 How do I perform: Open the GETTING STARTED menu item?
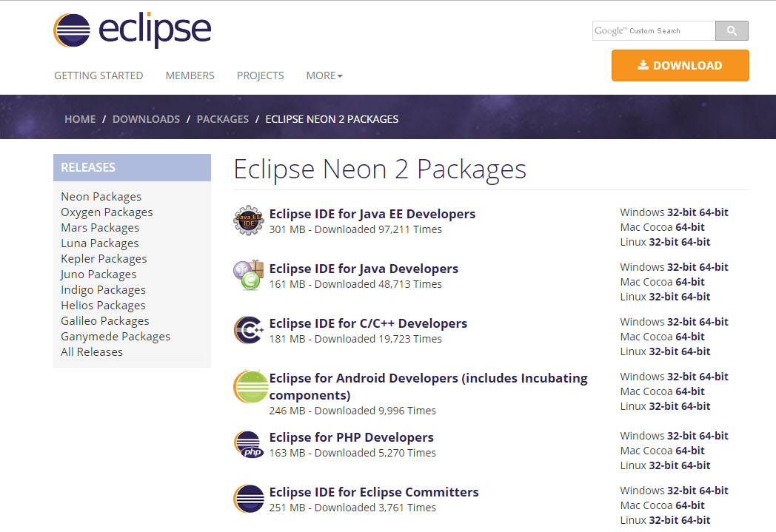click(x=98, y=75)
